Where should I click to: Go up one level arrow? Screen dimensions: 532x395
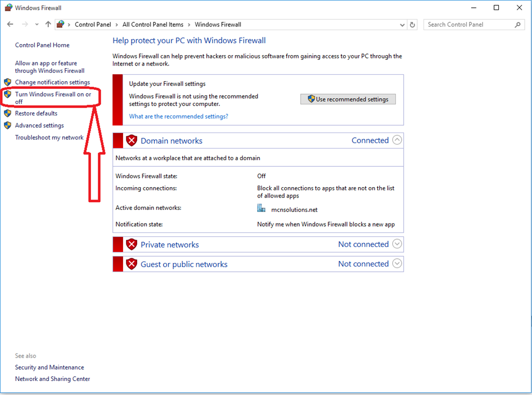(x=48, y=24)
